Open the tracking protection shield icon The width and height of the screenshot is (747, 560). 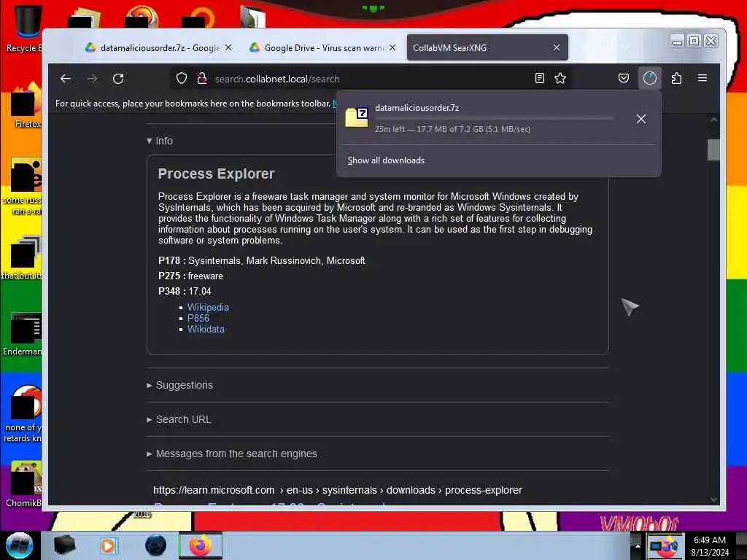(x=182, y=79)
